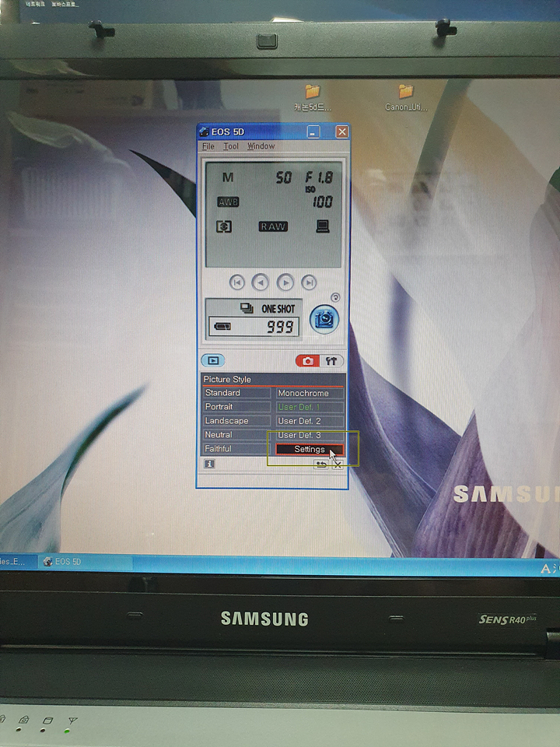Open picture style Settings
This screenshot has height=747, width=560.
click(310, 449)
